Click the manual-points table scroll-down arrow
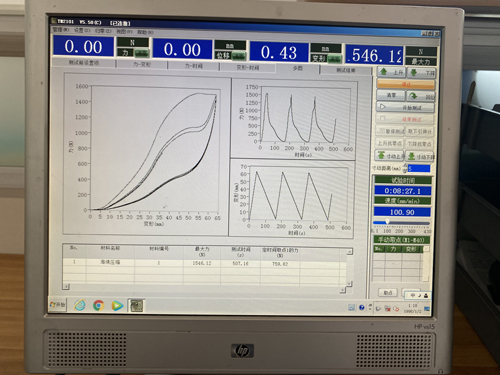The image size is (500, 375). pyautogui.click(x=426, y=278)
